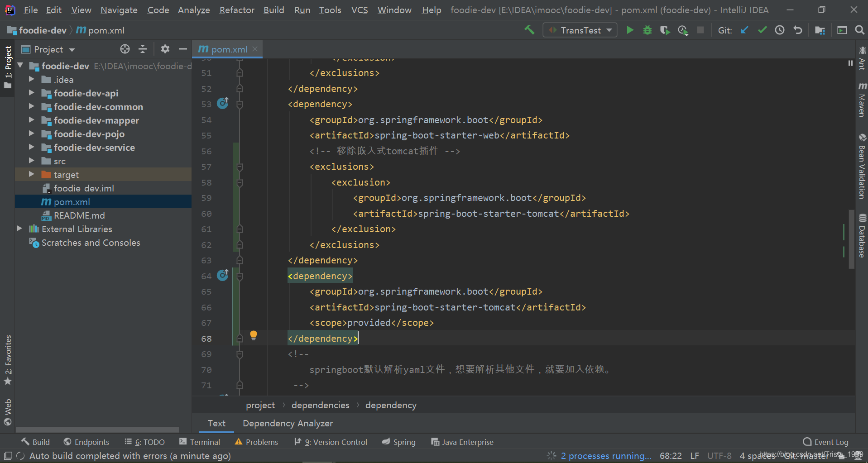
Task: Collapse the foodie-dev root node
Action: pyautogui.click(x=20, y=66)
